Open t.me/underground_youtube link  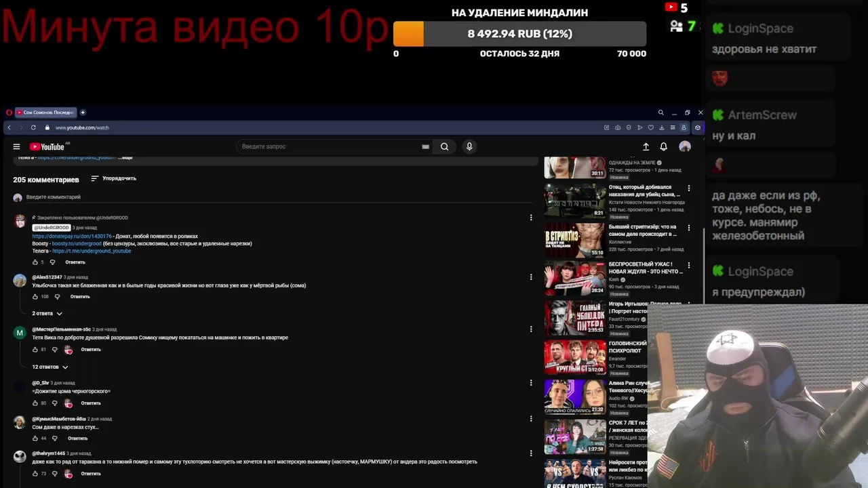pyautogui.click(x=92, y=251)
